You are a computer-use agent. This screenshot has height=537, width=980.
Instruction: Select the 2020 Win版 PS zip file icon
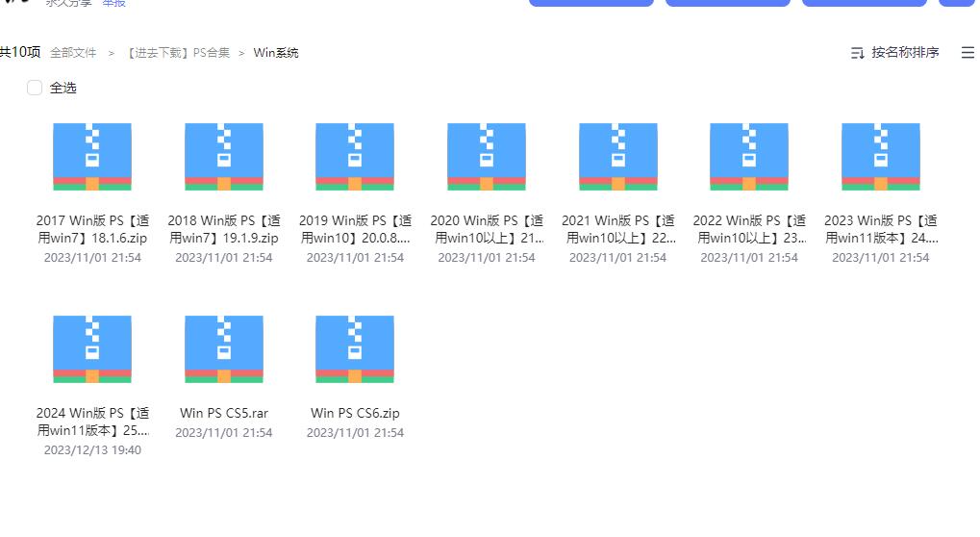tap(487, 156)
